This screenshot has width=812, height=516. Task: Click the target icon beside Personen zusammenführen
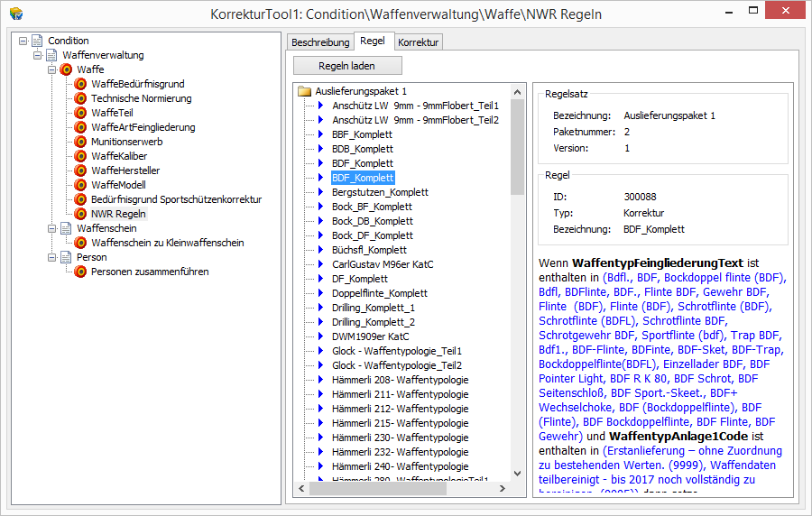[x=80, y=272]
